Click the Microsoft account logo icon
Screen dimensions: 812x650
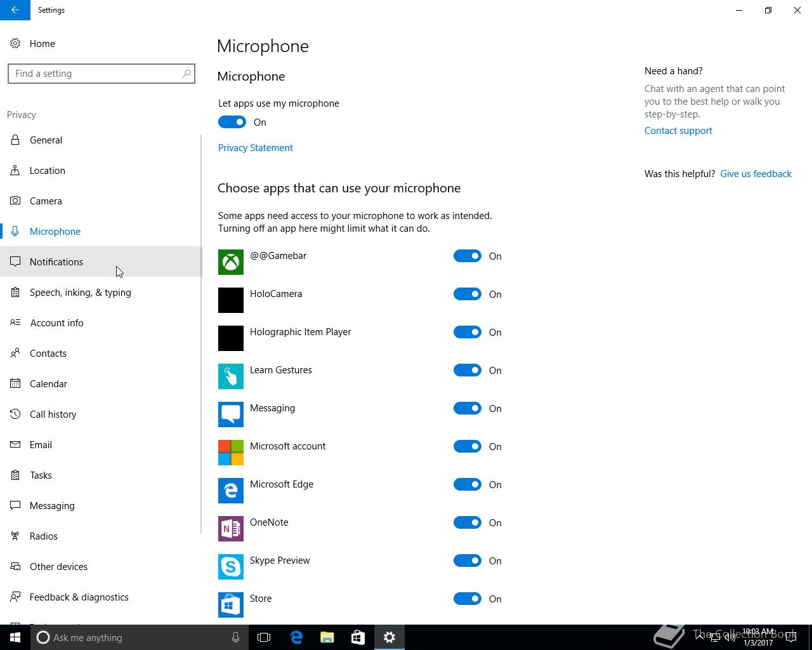click(231, 453)
